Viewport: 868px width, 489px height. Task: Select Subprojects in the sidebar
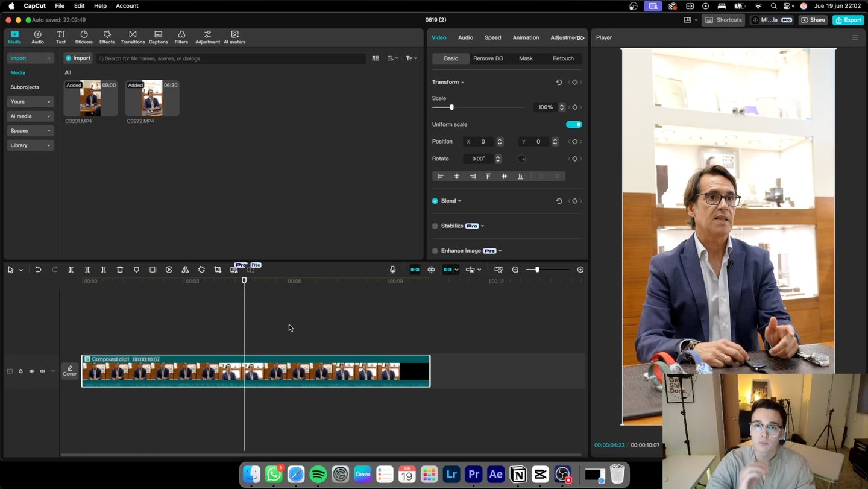[25, 87]
